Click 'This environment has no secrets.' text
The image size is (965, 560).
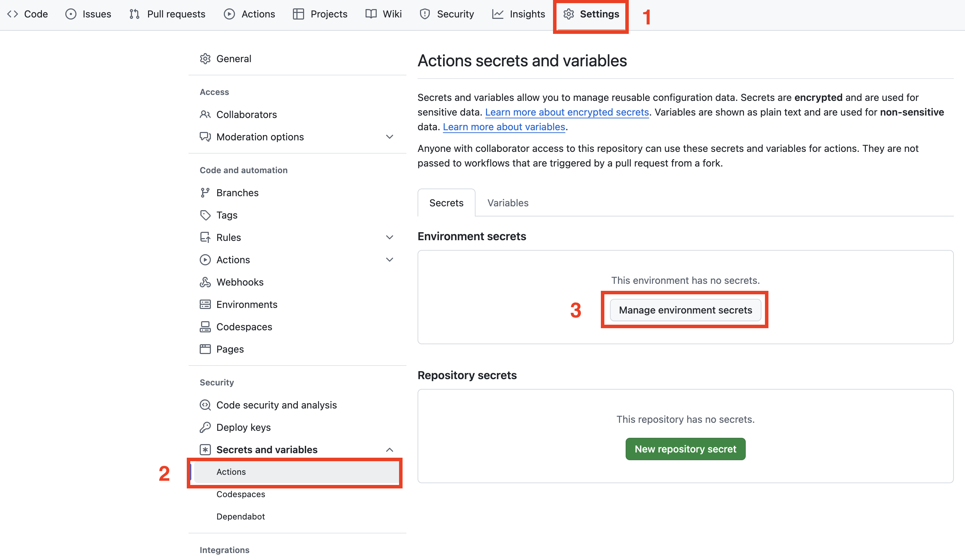(685, 280)
